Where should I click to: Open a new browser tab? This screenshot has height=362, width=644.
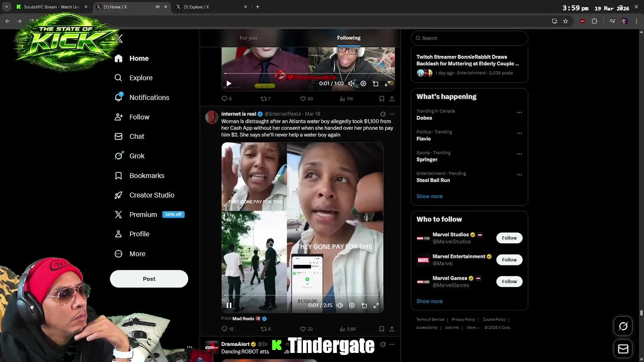tap(258, 7)
